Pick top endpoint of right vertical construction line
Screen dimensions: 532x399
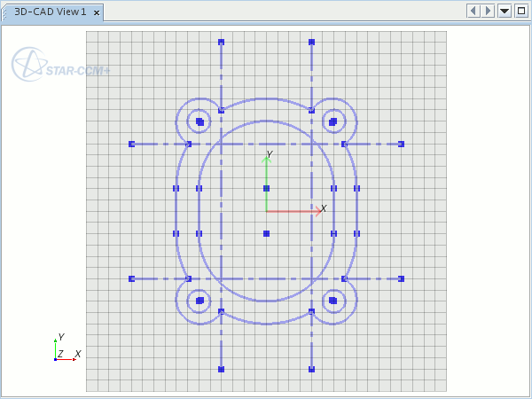tap(311, 42)
